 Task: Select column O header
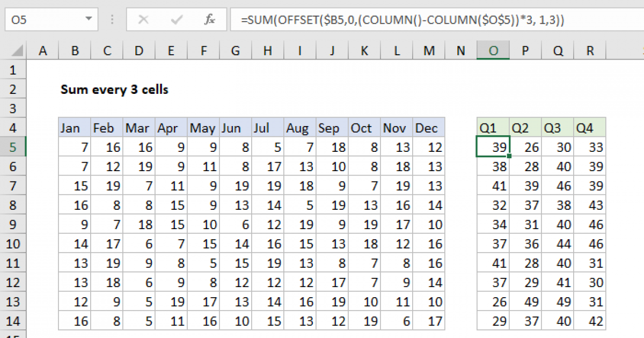493,51
